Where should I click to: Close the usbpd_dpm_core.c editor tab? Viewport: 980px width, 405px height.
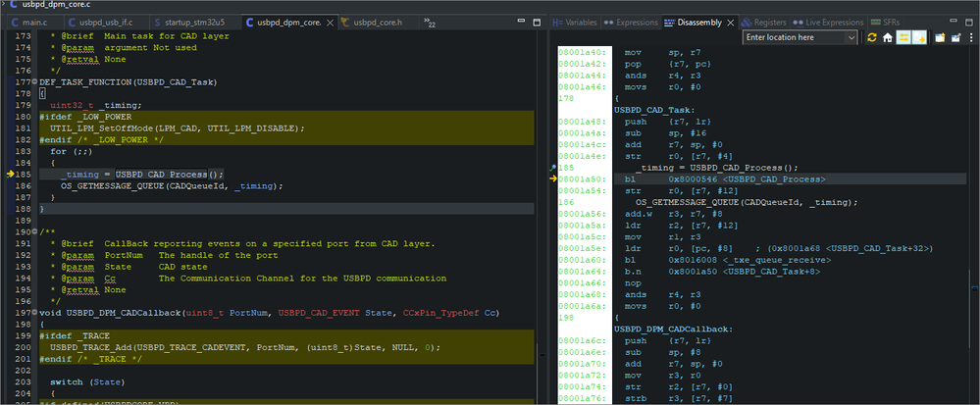pyautogui.click(x=329, y=21)
